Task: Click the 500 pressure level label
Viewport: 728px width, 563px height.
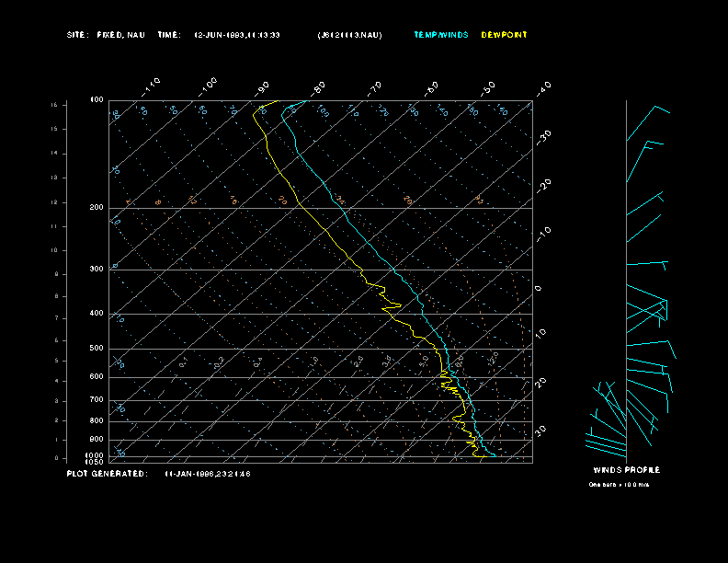Action: tap(97, 348)
